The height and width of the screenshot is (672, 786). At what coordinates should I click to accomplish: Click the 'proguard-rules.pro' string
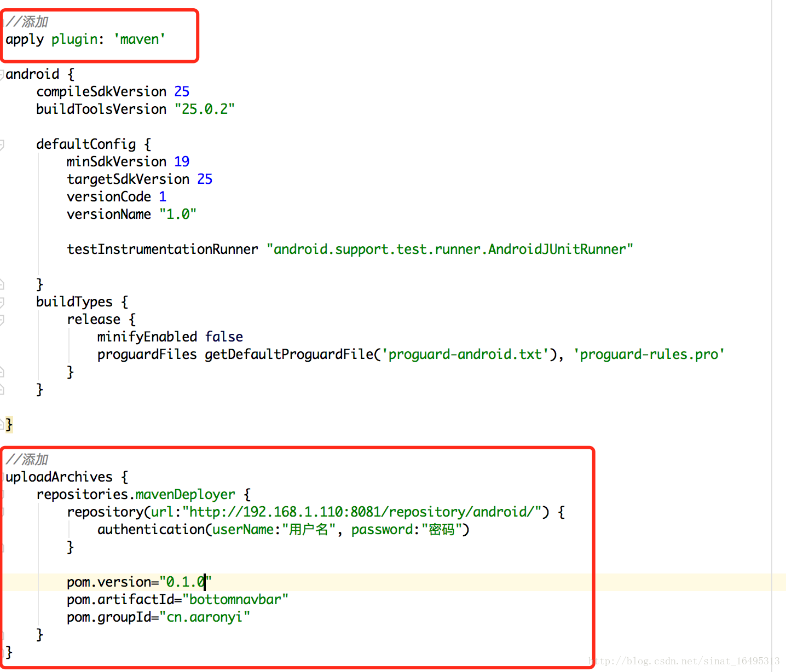click(x=649, y=355)
